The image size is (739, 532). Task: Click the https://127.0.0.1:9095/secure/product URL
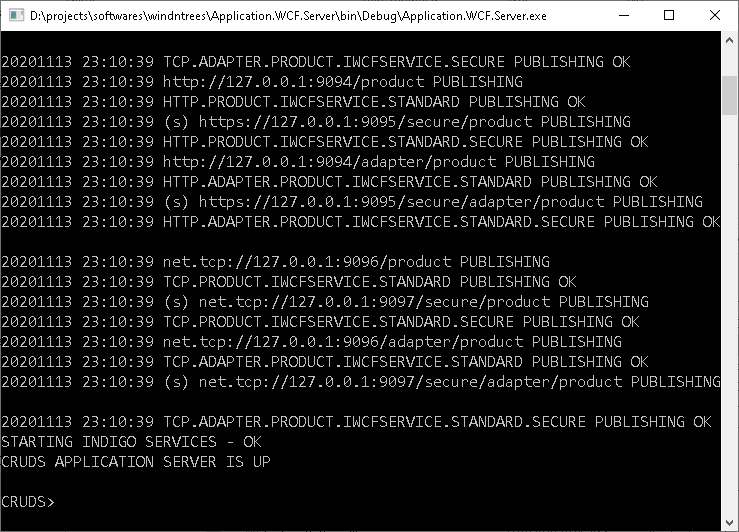(365, 122)
